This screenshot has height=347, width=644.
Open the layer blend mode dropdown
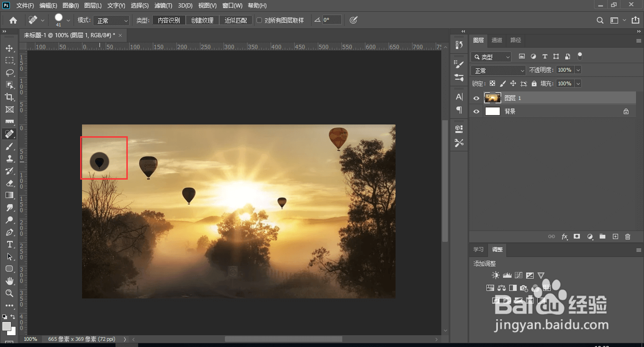click(498, 70)
